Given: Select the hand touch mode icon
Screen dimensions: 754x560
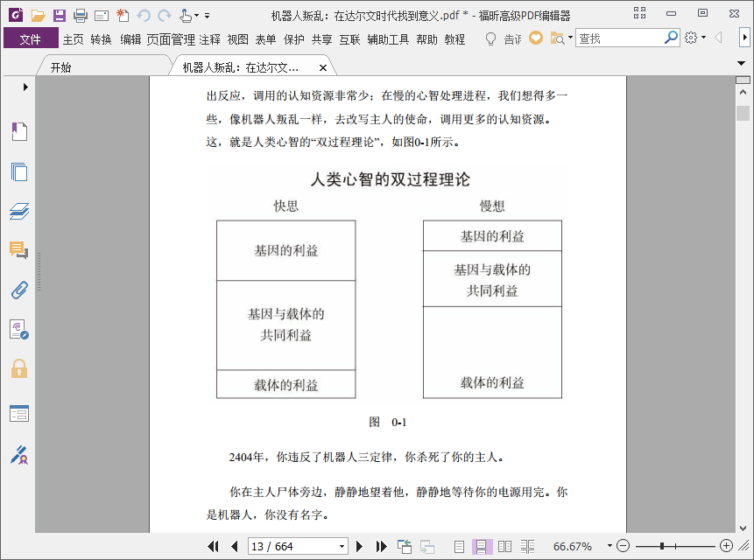Looking at the screenshot, I should tap(187, 16).
